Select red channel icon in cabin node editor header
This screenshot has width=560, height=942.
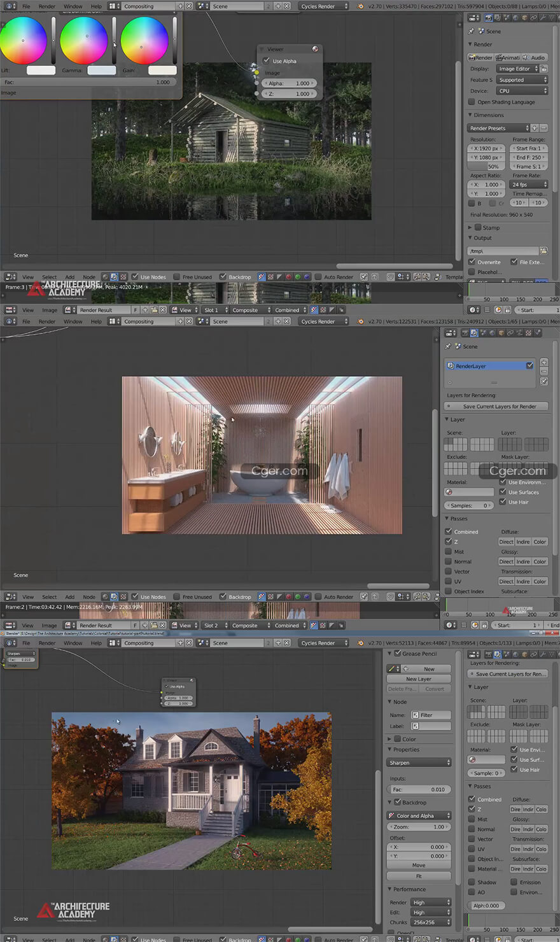pyautogui.click(x=288, y=277)
